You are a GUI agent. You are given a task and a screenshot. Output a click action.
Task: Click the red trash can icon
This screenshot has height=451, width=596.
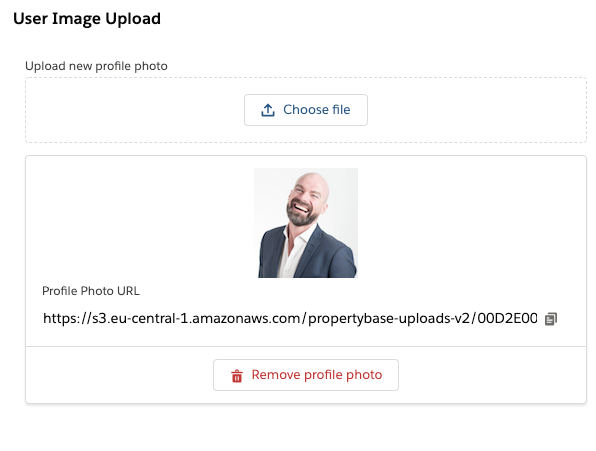(x=237, y=376)
